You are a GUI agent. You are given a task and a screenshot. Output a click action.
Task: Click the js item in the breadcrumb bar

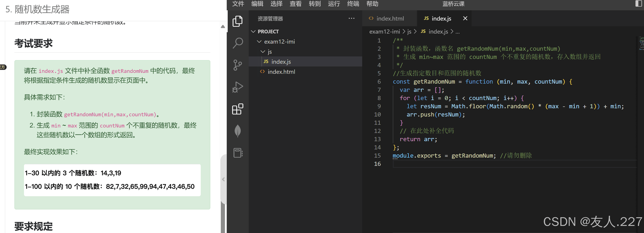tap(409, 32)
